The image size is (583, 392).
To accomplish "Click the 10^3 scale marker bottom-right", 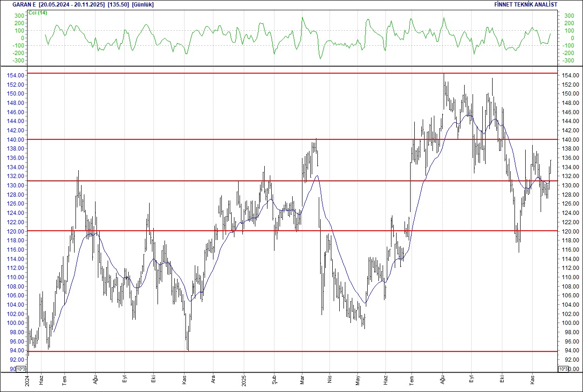I will 564,368.
